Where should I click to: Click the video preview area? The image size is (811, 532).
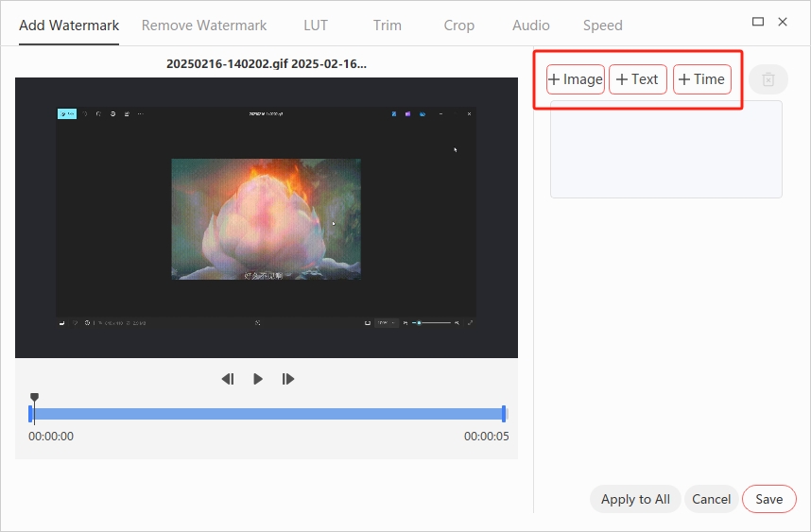click(267, 217)
